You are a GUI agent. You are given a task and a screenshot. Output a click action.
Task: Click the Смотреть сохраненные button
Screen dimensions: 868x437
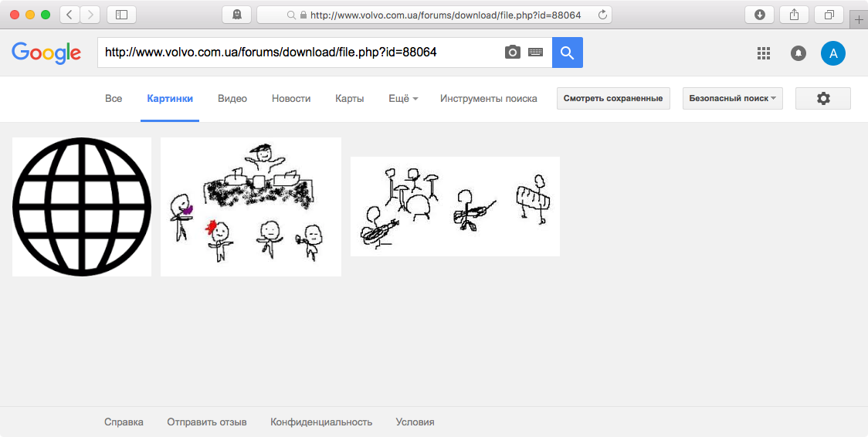613,99
